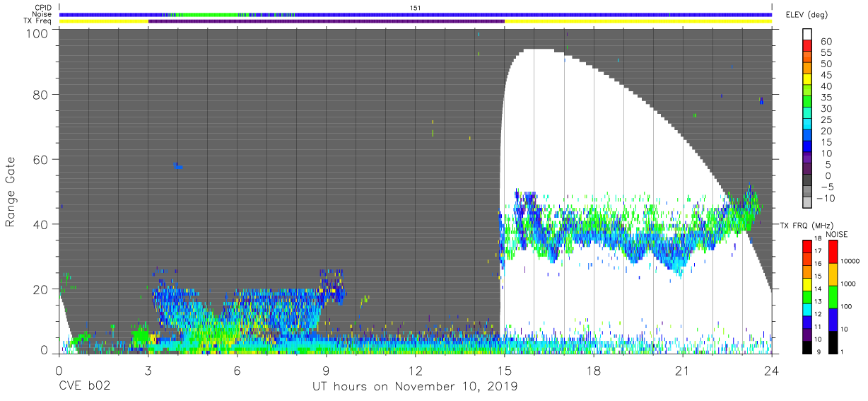This screenshot has width=868, height=401.
Task: Click the 100 tick on the Range Gate axis
Action: click(x=37, y=33)
